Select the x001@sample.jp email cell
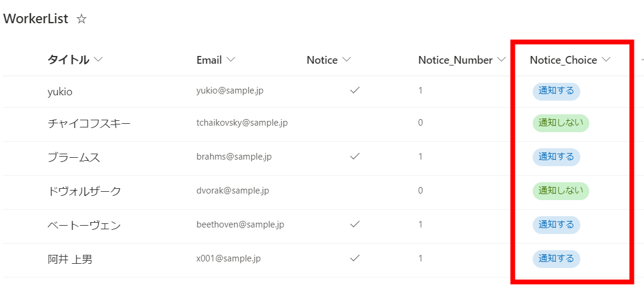This screenshot has width=644, height=290. tap(228, 258)
